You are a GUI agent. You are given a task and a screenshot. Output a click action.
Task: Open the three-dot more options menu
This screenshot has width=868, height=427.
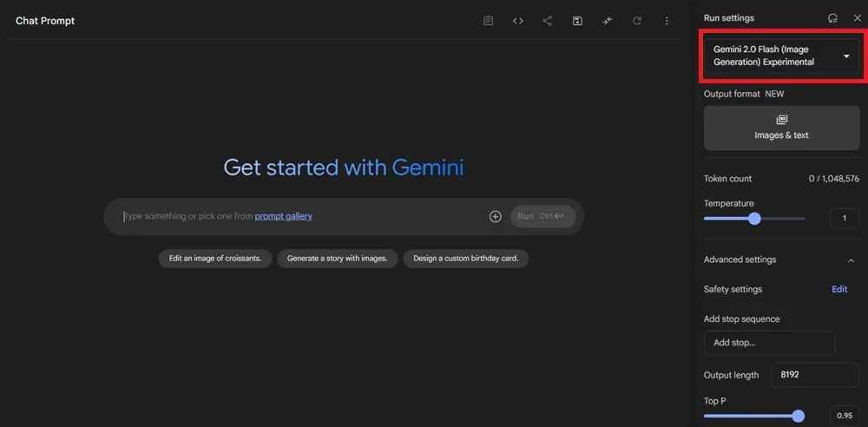[667, 21]
